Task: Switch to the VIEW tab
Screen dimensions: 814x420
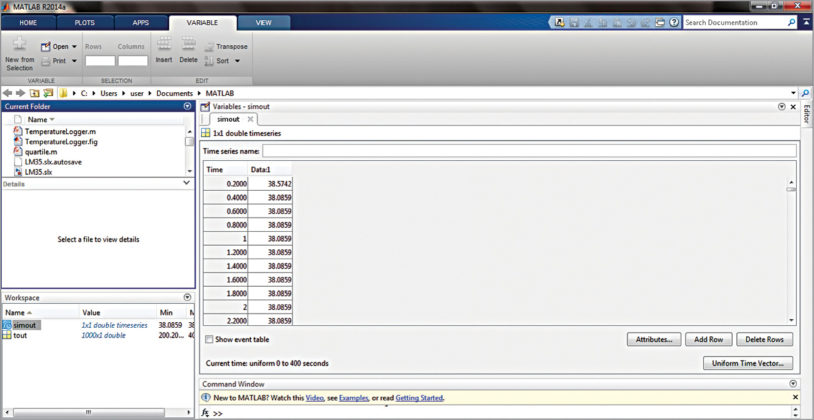Action: [x=264, y=21]
